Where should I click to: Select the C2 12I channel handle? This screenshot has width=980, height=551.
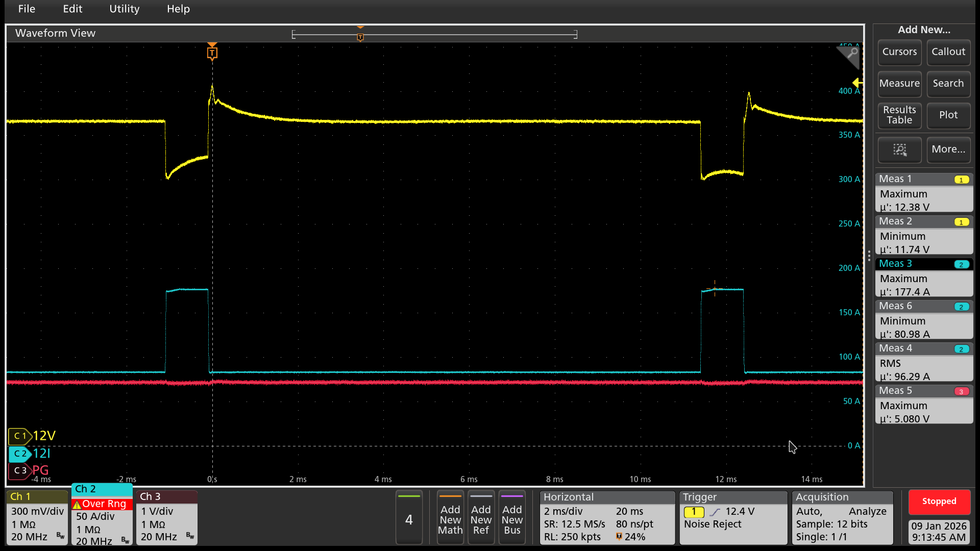20,454
